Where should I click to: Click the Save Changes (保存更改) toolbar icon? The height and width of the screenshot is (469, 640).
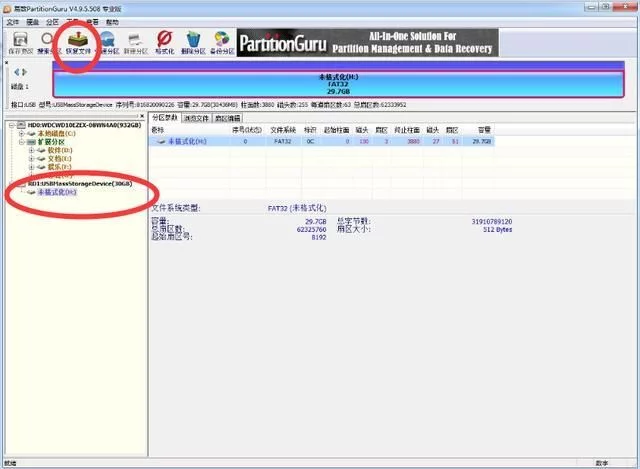pos(21,43)
